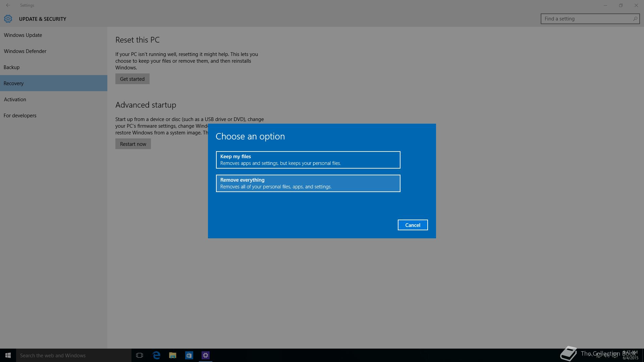The width and height of the screenshot is (644, 362).
Task: Go to the Backup section
Action: pos(12,67)
